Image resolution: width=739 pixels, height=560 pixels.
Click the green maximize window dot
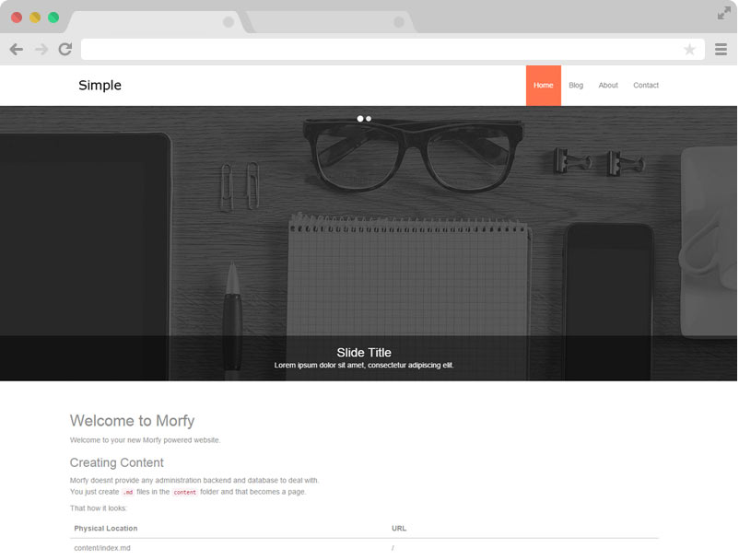tap(53, 17)
